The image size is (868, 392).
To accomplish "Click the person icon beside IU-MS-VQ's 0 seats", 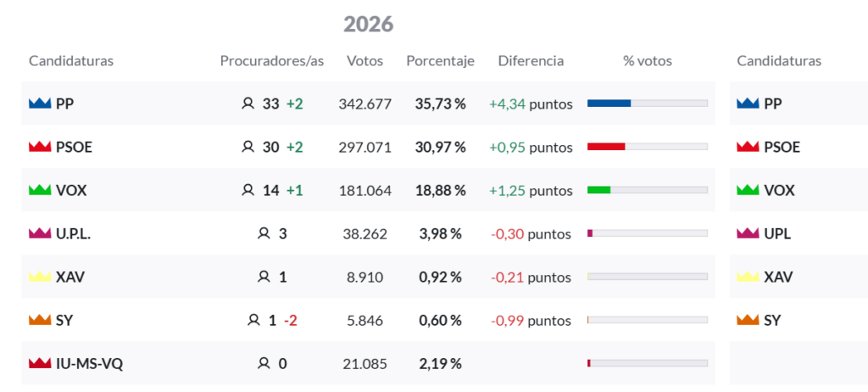I will (x=264, y=363).
